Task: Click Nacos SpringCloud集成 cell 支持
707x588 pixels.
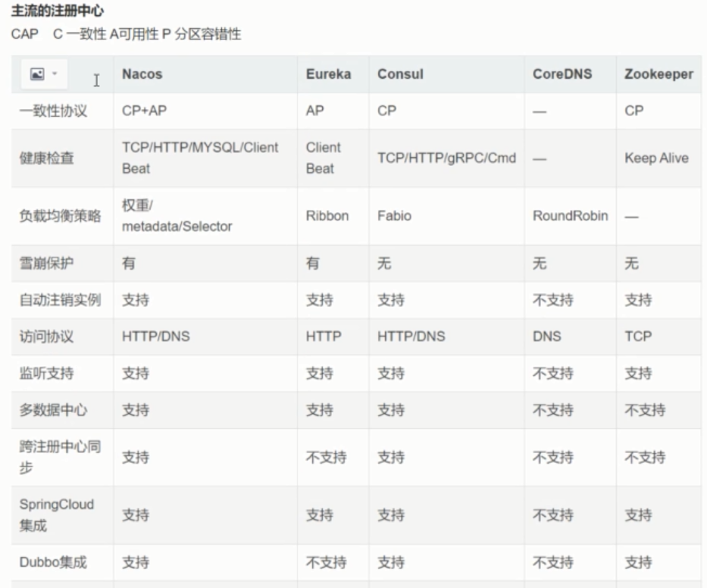Action: point(136,515)
